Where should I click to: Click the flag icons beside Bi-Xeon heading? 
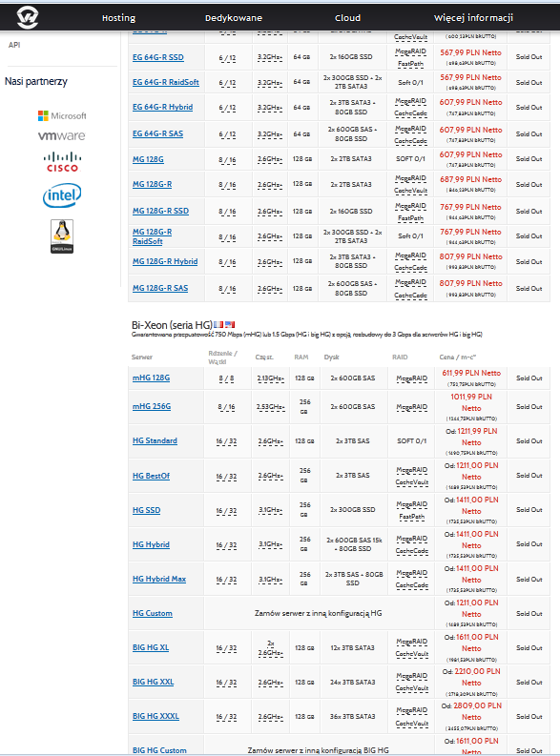224,324
